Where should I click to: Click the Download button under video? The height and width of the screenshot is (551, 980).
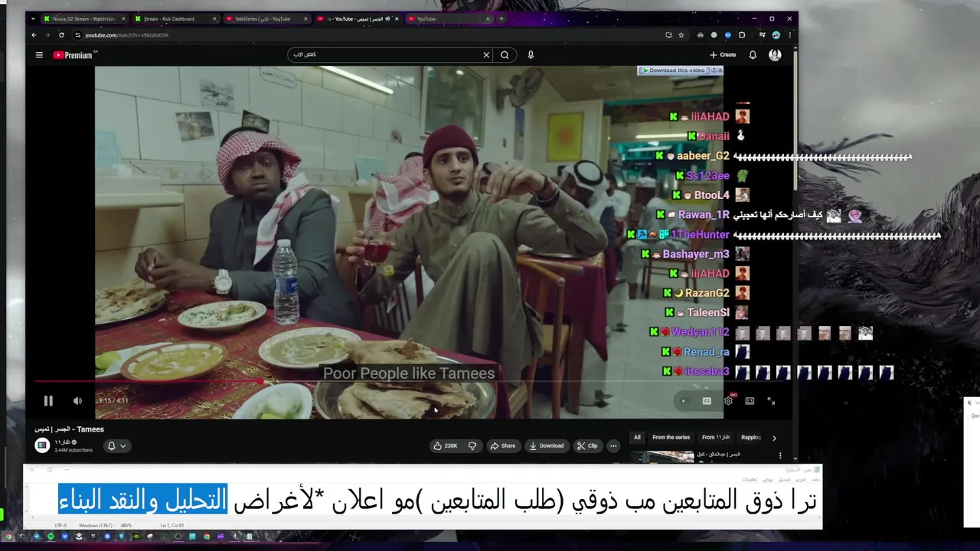pyautogui.click(x=547, y=445)
